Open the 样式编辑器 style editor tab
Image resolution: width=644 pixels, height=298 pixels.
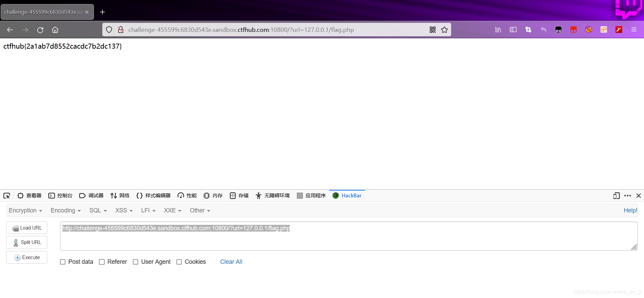(x=153, y=196)
